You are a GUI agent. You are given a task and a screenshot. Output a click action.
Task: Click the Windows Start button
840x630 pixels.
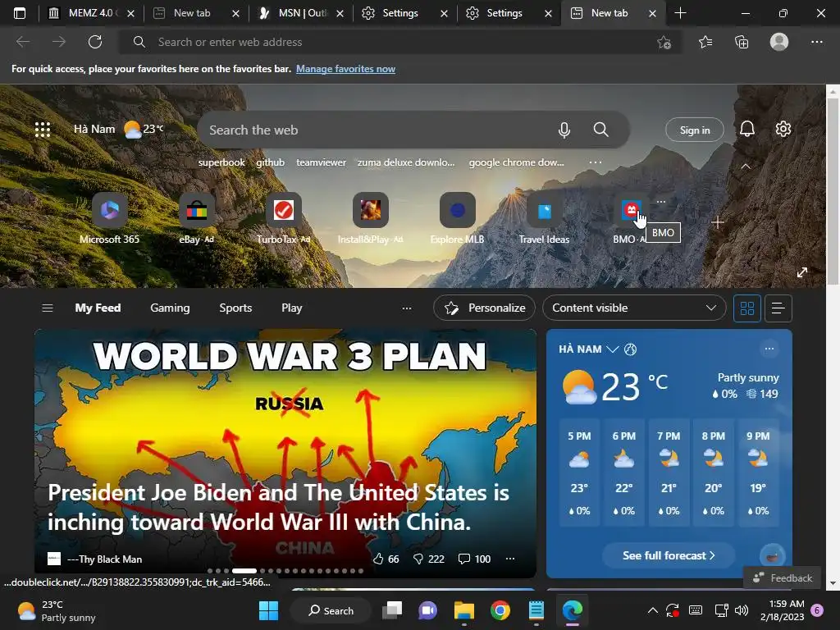pos(268,610)
